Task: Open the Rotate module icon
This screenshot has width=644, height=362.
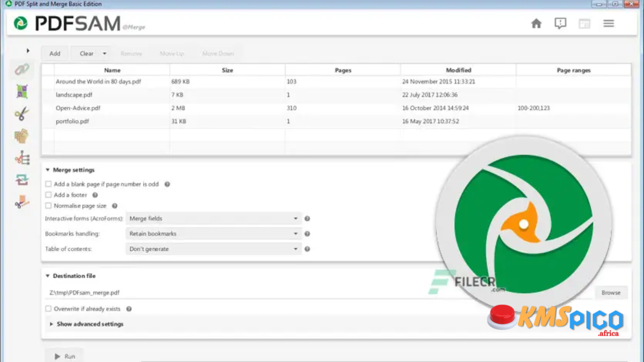Action: (22, 179)
